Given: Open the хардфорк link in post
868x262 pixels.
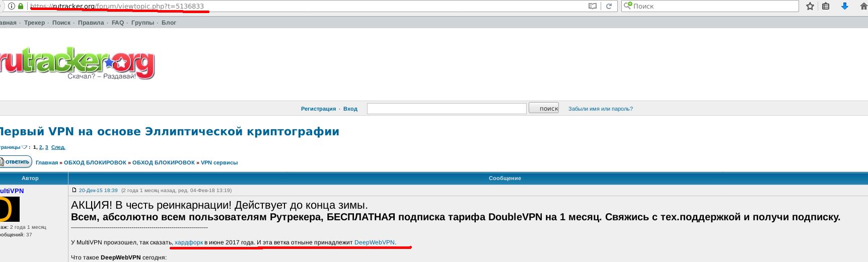Looking at the screenshot, I should (x=189, y=242).
